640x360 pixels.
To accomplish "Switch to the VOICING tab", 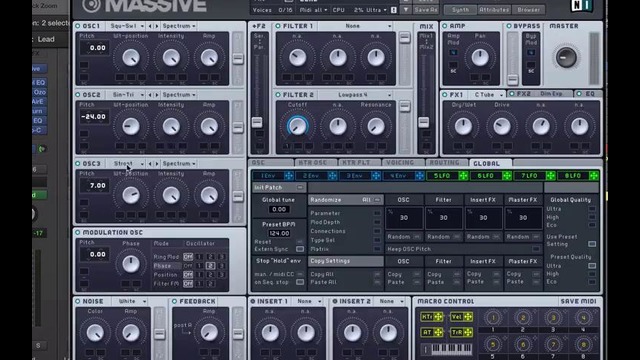I will click(402, 162).
